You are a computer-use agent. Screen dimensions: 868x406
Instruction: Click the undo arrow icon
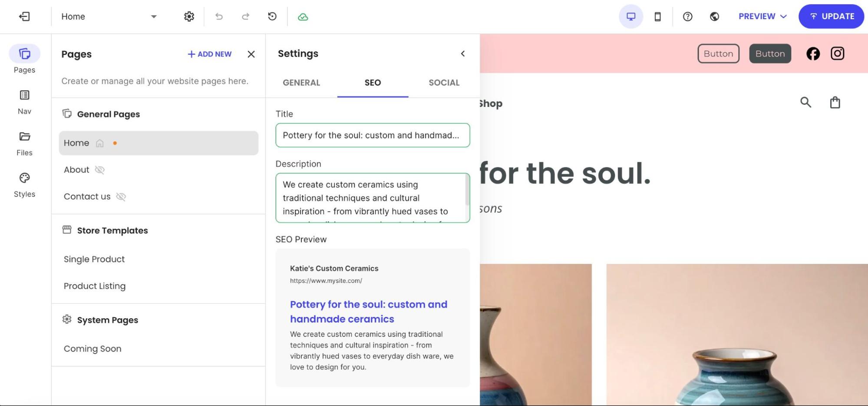tap(219, 17)
